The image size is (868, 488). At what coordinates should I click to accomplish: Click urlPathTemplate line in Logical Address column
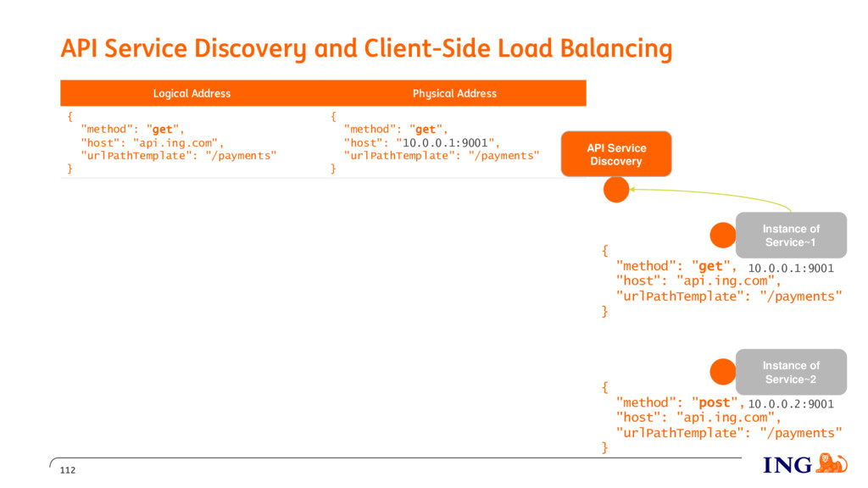178,156
